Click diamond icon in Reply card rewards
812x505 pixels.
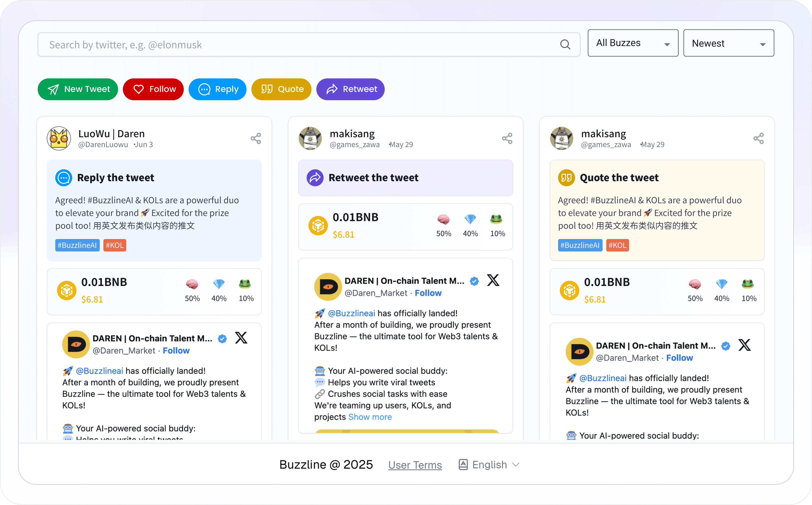(x=219, y=284)
